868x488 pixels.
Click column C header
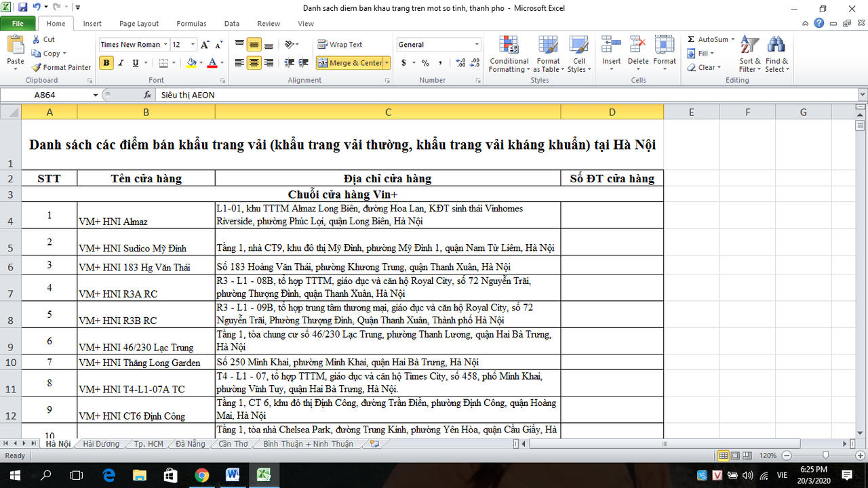[388, 112]
